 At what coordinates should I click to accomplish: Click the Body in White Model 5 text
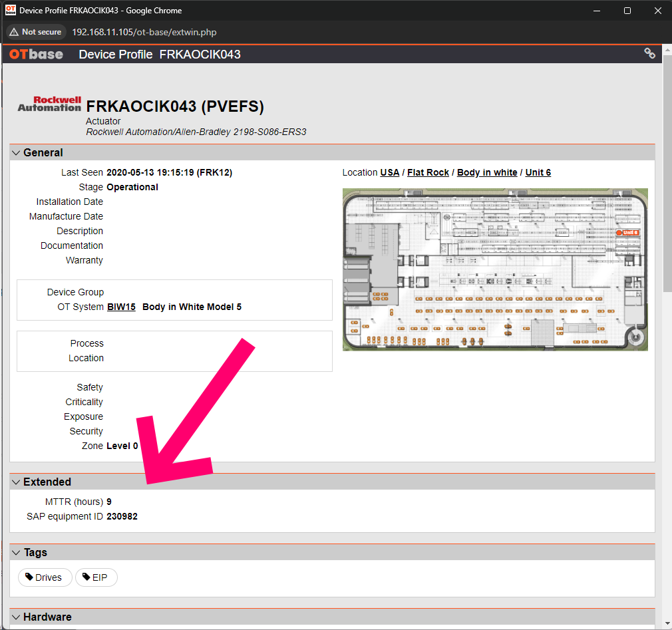coord(192,307)
